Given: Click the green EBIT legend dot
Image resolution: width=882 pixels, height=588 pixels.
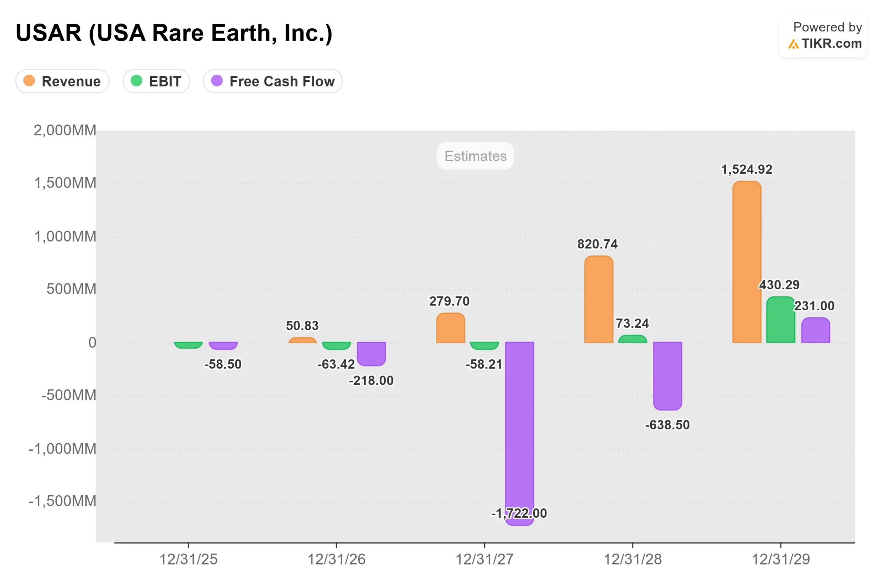Looking at the screenshot, I should (136, 81).
